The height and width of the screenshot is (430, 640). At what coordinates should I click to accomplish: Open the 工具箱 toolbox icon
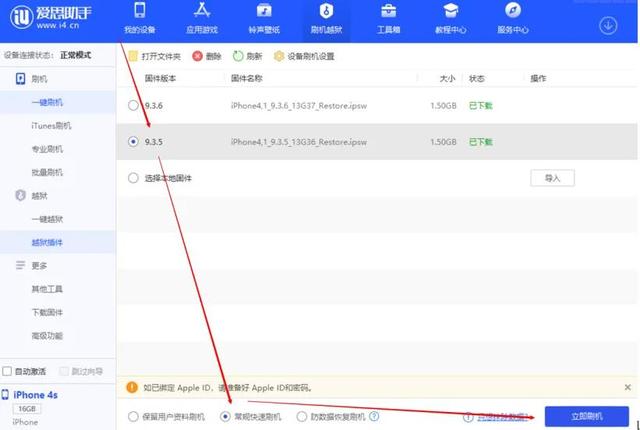[x=388, y=11]
